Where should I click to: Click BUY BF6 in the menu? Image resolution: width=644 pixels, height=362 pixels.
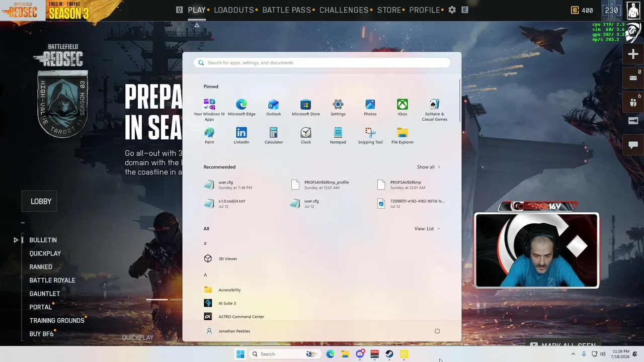[41, 334]
